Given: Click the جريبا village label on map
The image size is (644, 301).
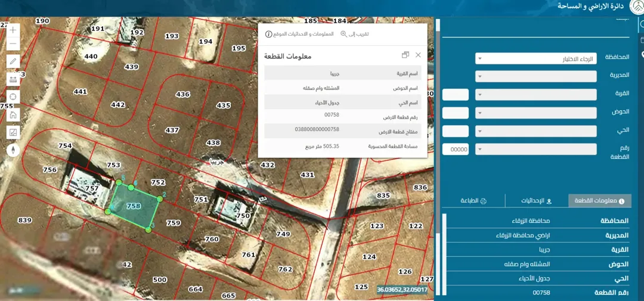Looking at the screenshot, I should (x=216, y=161).
